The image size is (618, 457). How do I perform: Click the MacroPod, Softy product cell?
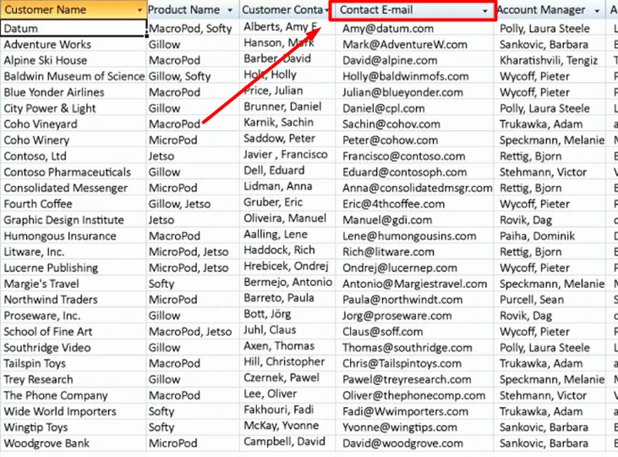[193, 28]
